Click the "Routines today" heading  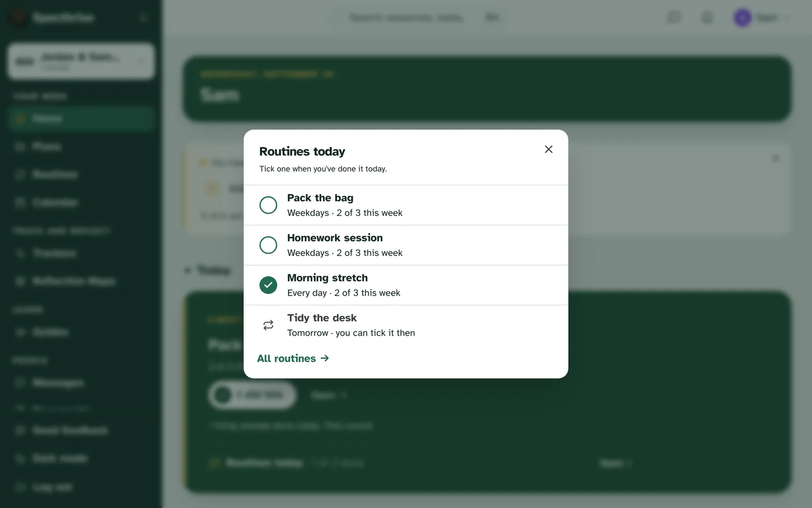click(x=302, y=151)
